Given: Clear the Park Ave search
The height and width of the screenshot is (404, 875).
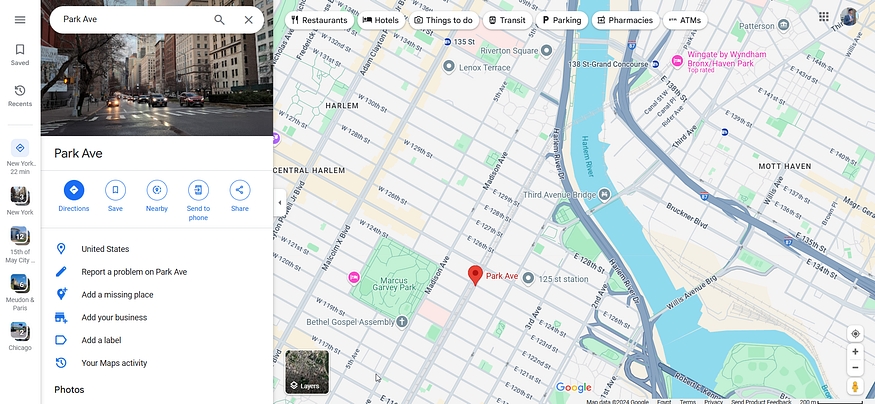Looking at the screenshot, I should (248, 20).
